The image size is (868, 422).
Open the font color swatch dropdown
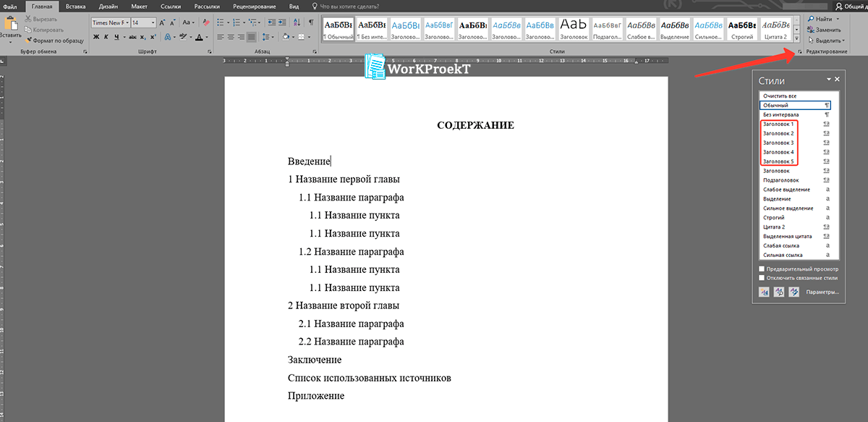pos(205,36)
